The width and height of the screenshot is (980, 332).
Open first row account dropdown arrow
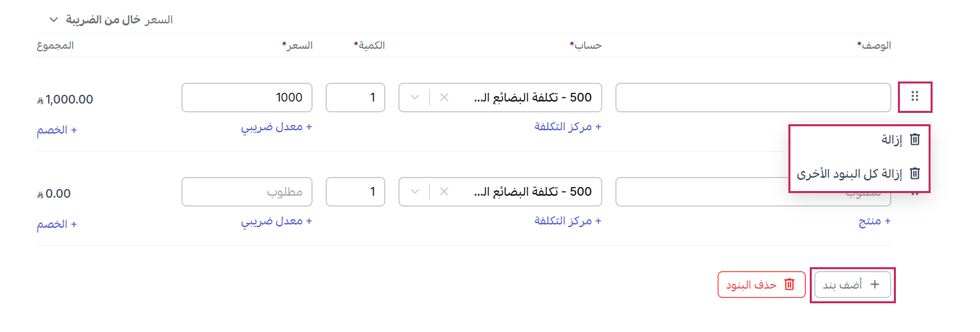pyautogui.click(x=415, y=98)
